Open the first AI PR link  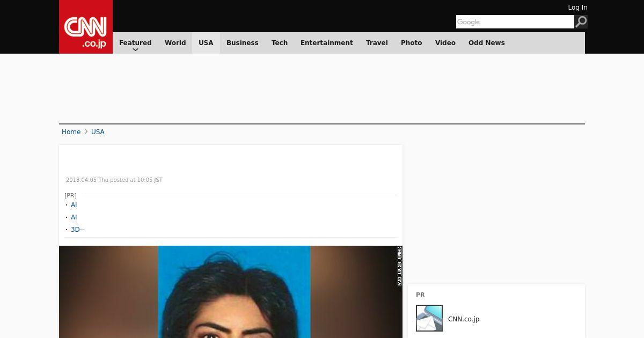coord(74,205)
